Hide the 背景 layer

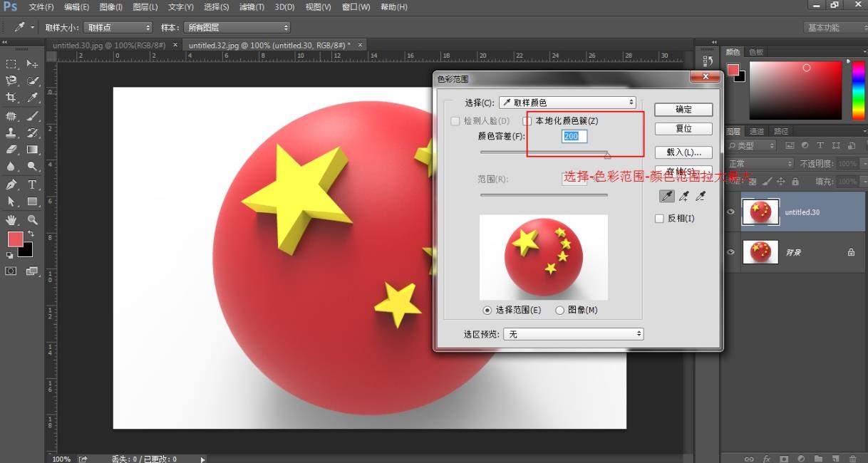[x=730, y=252]
